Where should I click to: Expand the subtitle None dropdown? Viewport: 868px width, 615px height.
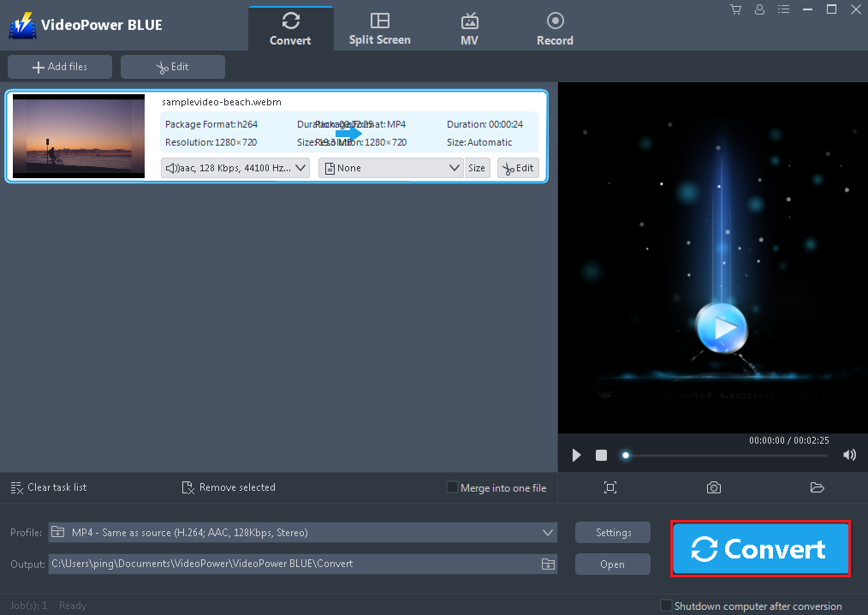tap(390, 167)
